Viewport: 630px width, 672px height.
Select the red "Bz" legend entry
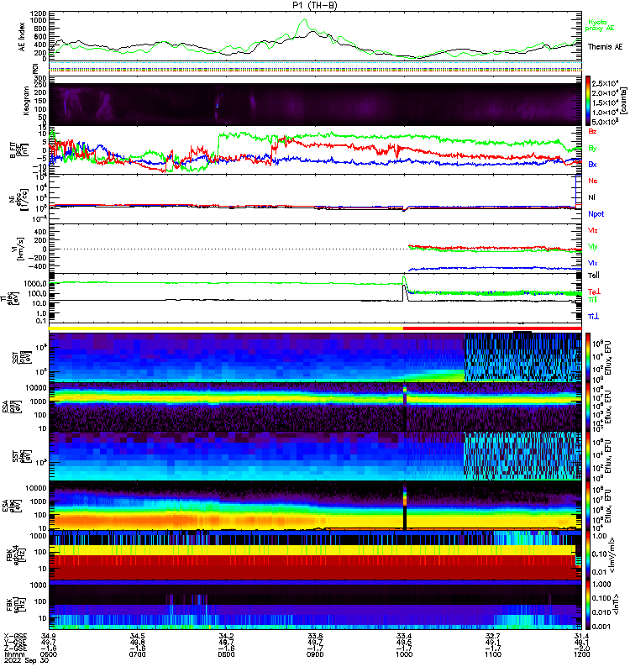point(592,131)
